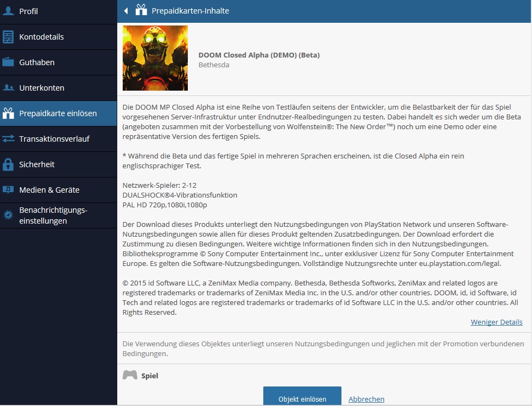
Task: Click the DOOM Closed Alpha title
Action: pyautogui.click(x=259, y=55)
